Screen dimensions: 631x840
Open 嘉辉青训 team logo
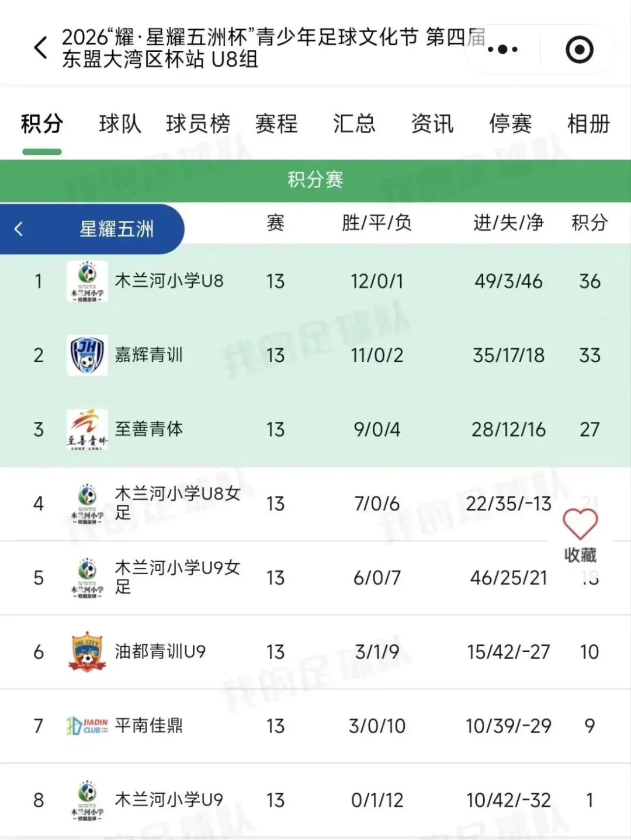pos(87,355)
